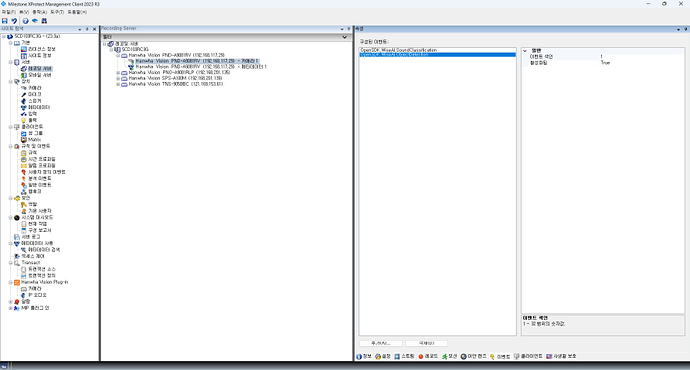Expand the 알람 tree node
Screen dimensions: 690x370
11,302
